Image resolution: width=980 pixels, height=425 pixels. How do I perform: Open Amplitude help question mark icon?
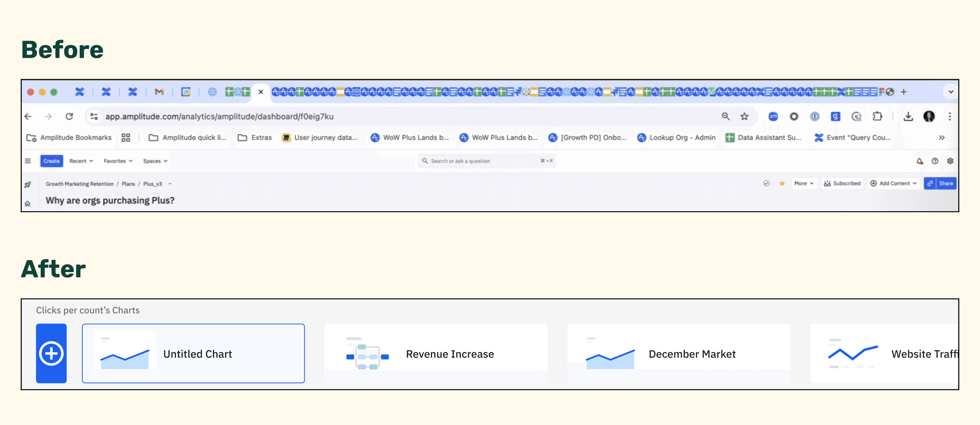(x=935, y=161)
